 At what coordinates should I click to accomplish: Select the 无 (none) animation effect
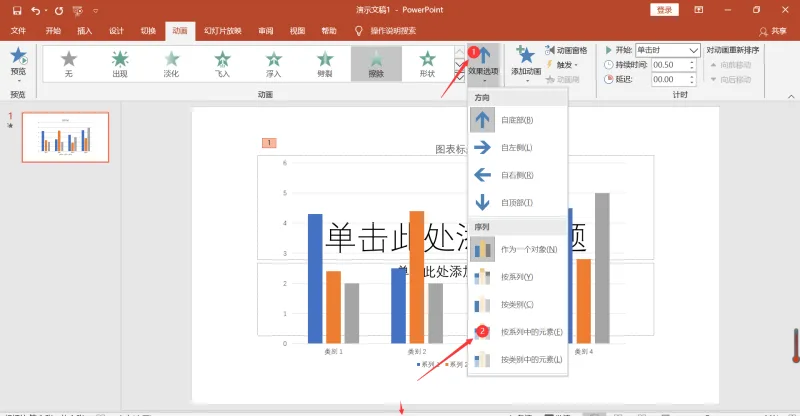tap(69, 63)
